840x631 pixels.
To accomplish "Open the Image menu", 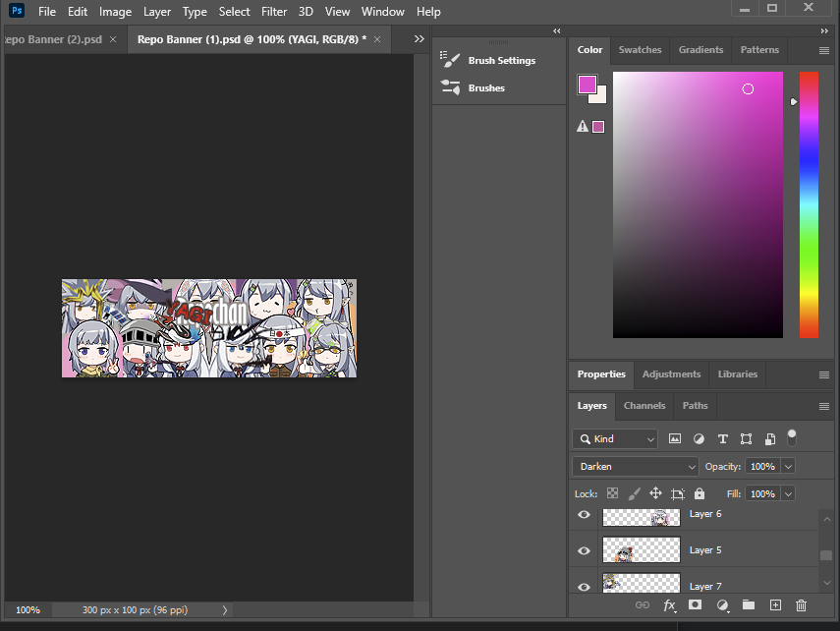I will (115, 12).
